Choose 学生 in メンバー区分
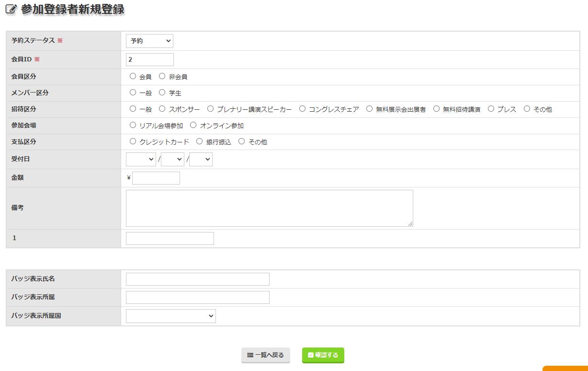 click(x=162, y=93)
